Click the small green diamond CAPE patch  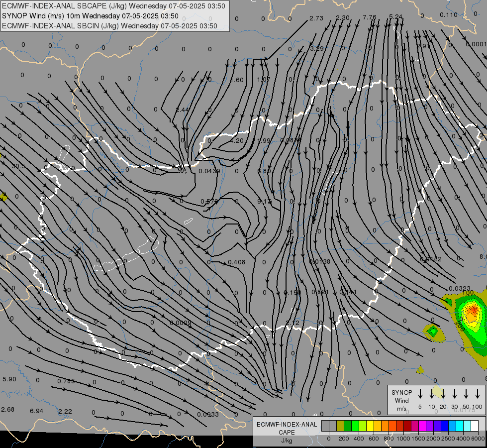(433, 332)
